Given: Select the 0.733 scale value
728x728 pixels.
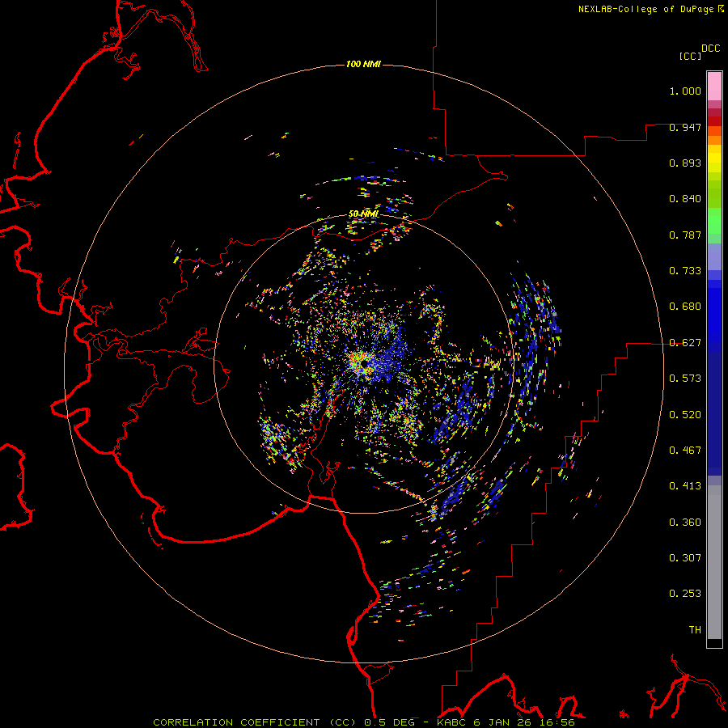Looking at the screenshot, I should (685, 271).
